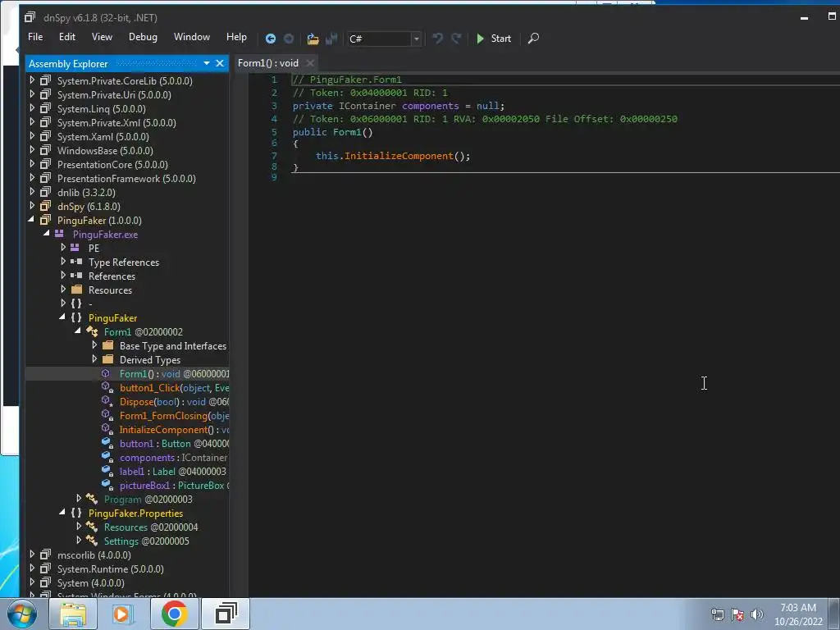The image size is (840, 630).
Task: Click the PE node icon
Action: pyautogui.click(x=75, y=248)
